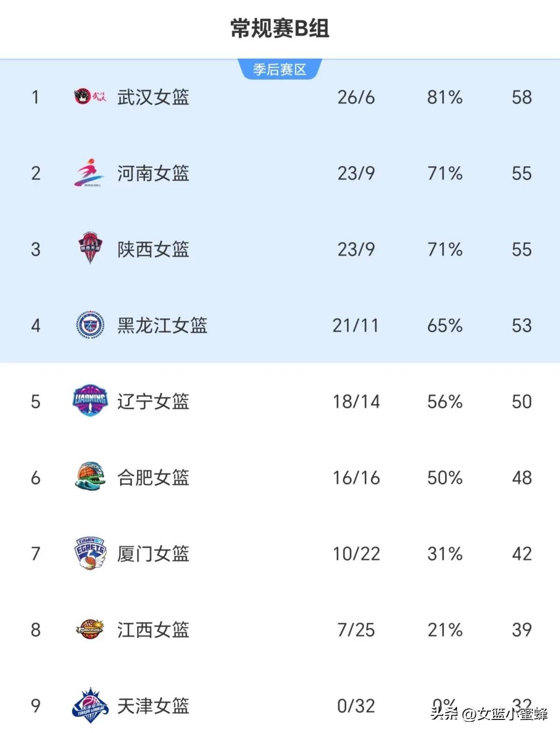Click the Liaoning purple badge logo
This screenshot has height=733, width=560.
pos(90,401)
